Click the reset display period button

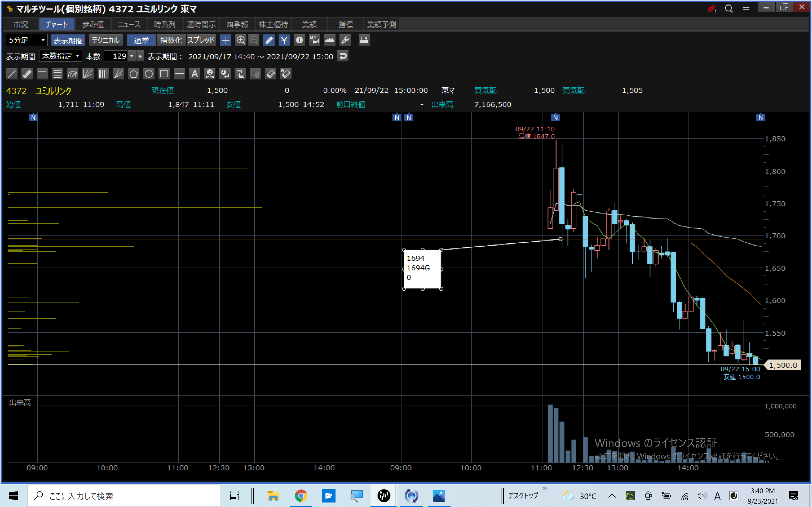point(343,56)
